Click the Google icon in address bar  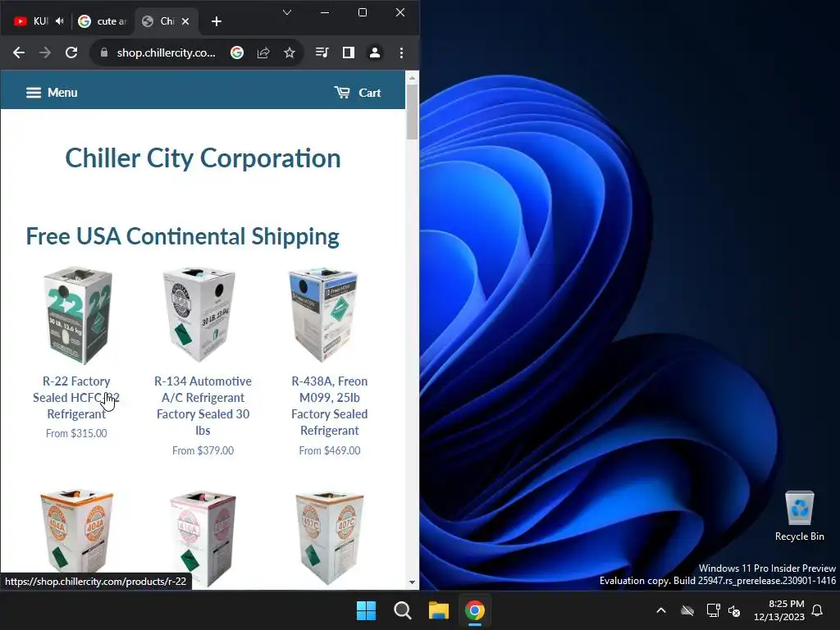pyautogui.click(x=237, y=52)
